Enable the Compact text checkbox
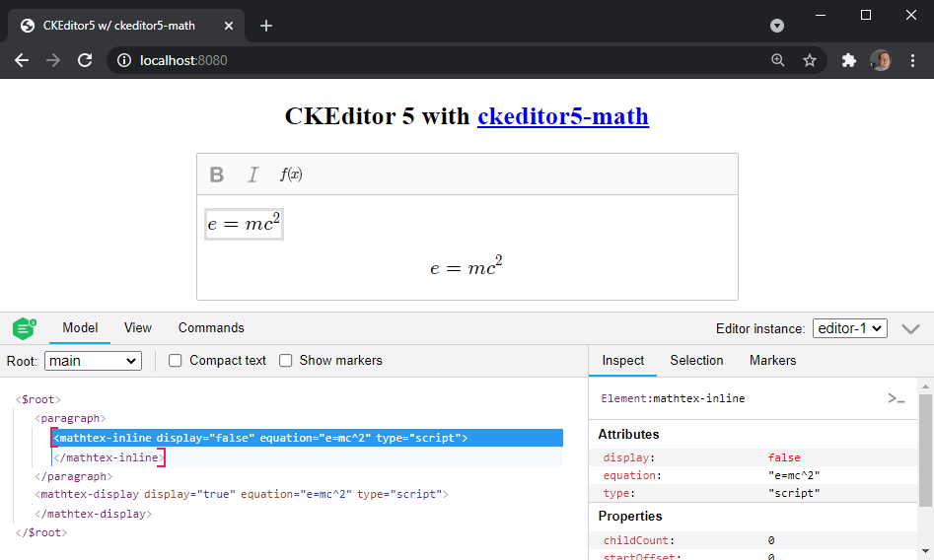The image size is (934, 560). click(176, 361)
